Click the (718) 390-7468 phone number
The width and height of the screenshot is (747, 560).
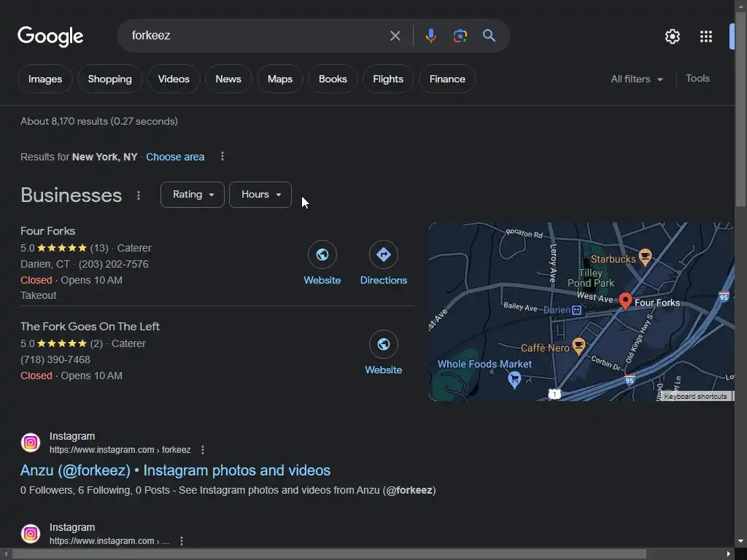click(x=55, y=359)
